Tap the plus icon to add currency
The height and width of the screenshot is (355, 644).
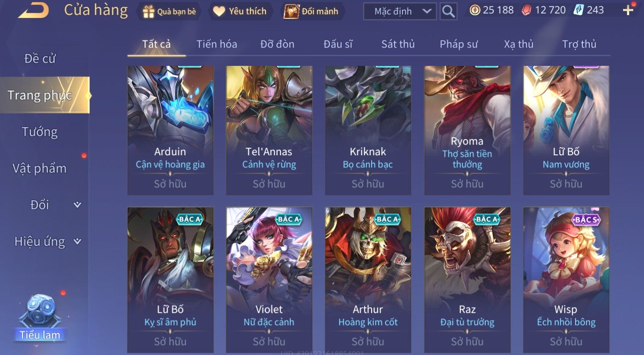click(x=628, y=10)
